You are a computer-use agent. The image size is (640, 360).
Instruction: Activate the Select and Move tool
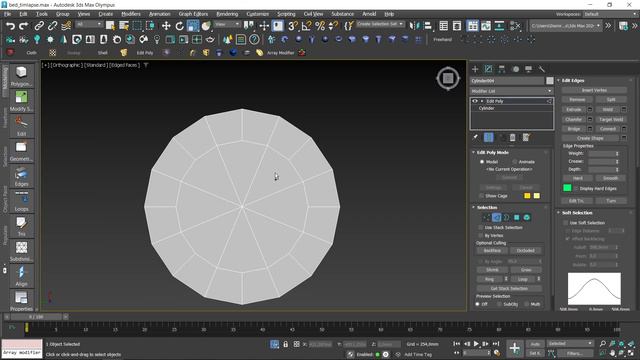[x=166, y=26]
